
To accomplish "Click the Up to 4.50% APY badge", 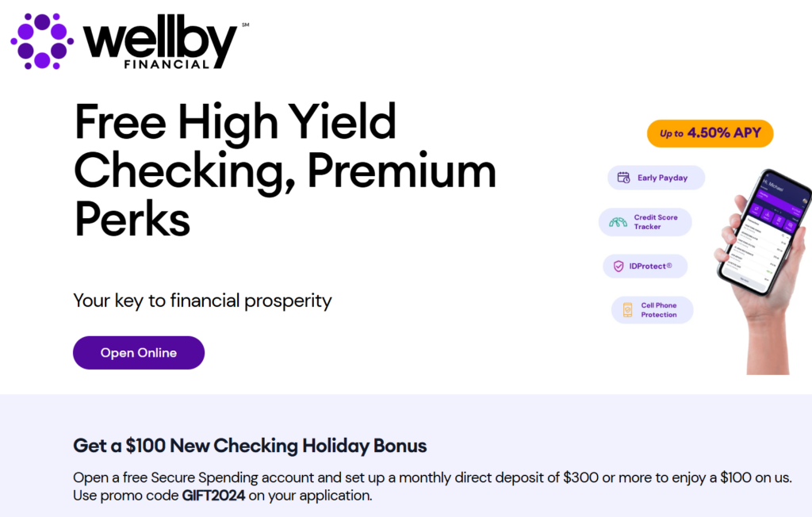I will (x=710, y=134).
